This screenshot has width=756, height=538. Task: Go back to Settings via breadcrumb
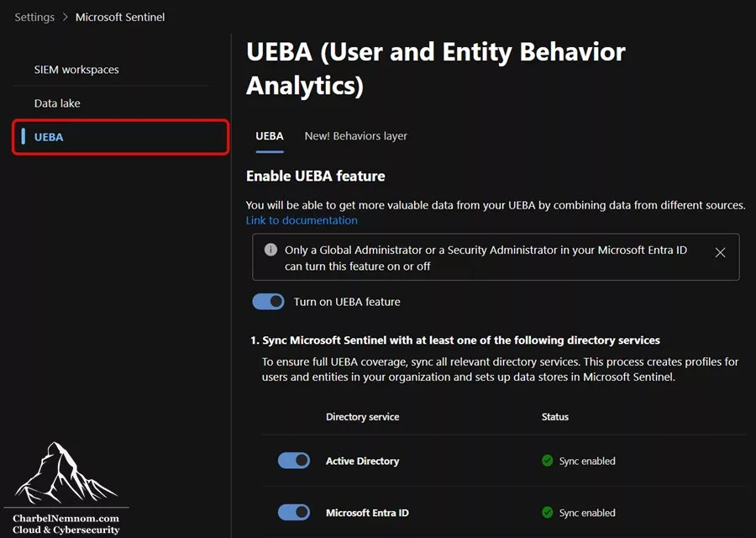[34, 17]
